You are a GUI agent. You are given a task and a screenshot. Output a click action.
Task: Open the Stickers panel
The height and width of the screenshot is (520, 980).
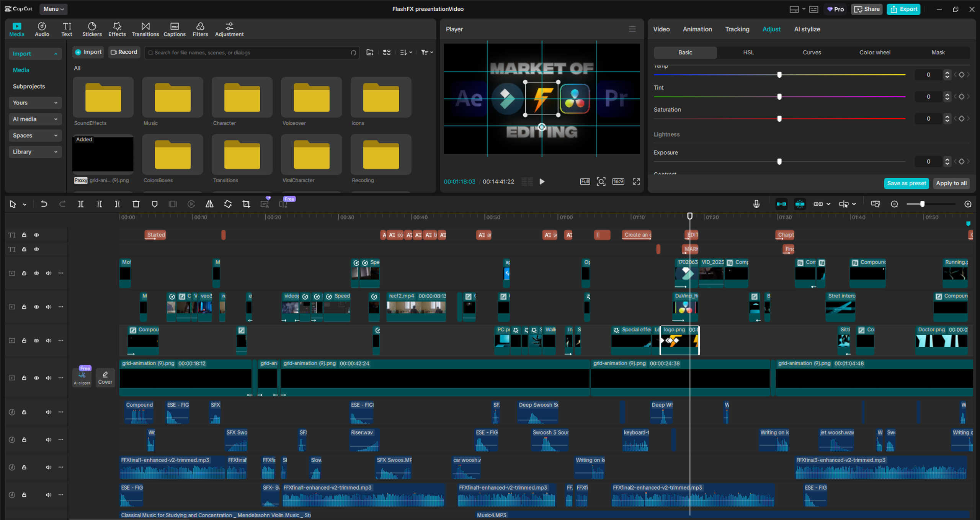coord(92,29)
